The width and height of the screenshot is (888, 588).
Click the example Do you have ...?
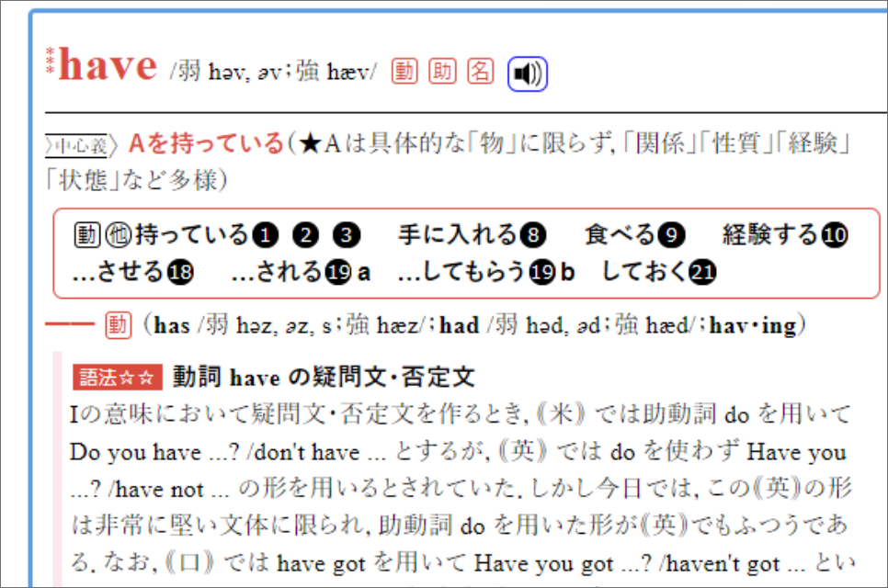tap(154, 452)
